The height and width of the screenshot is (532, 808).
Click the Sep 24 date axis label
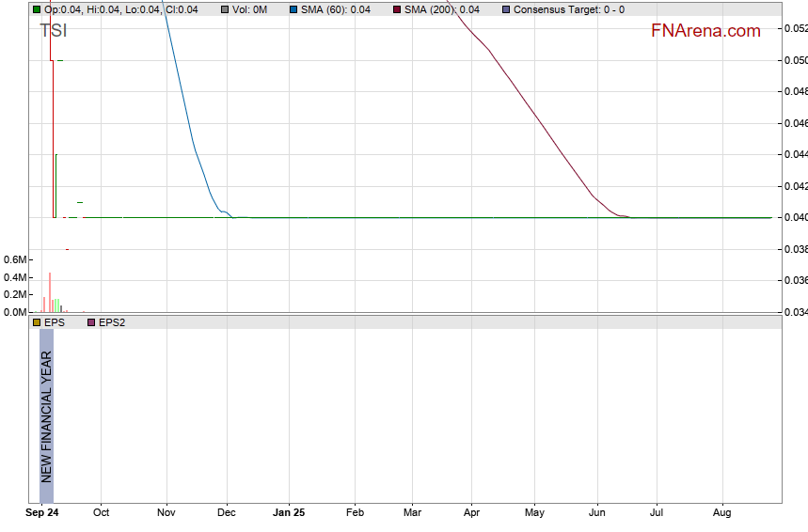(42, 513)
